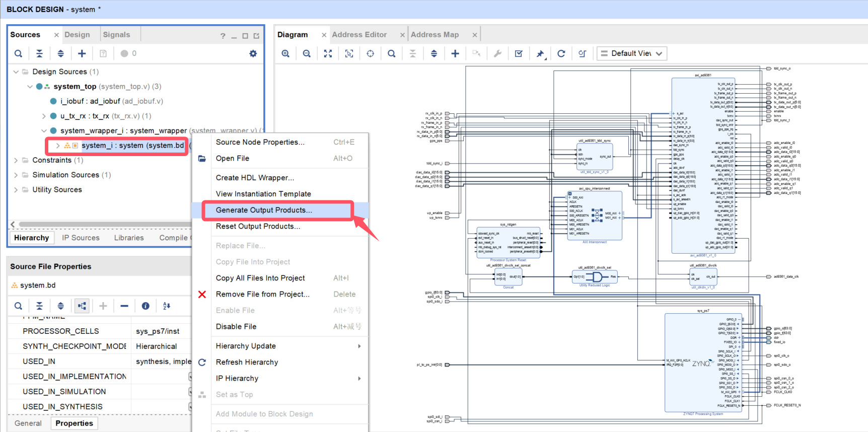Viewport: 868px width, 432px height.
Task: Choose Generate Output Products from the context menu
Action: pos(280,210)
